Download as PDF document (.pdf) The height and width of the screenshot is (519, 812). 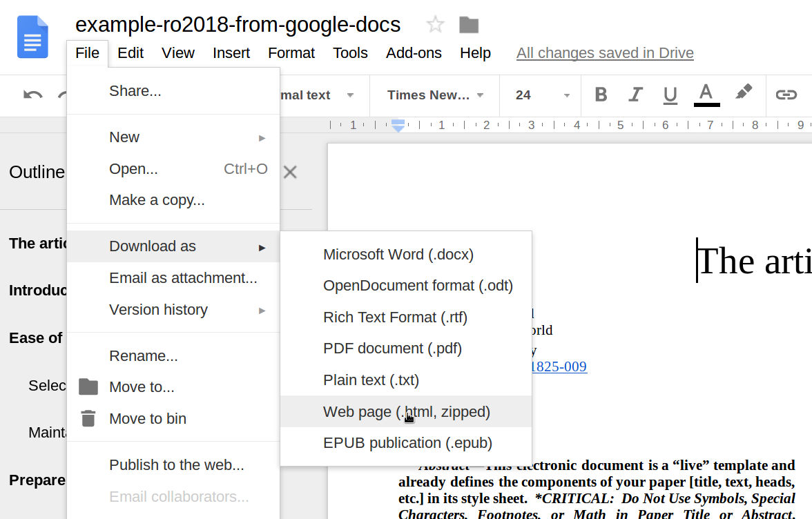406,349
